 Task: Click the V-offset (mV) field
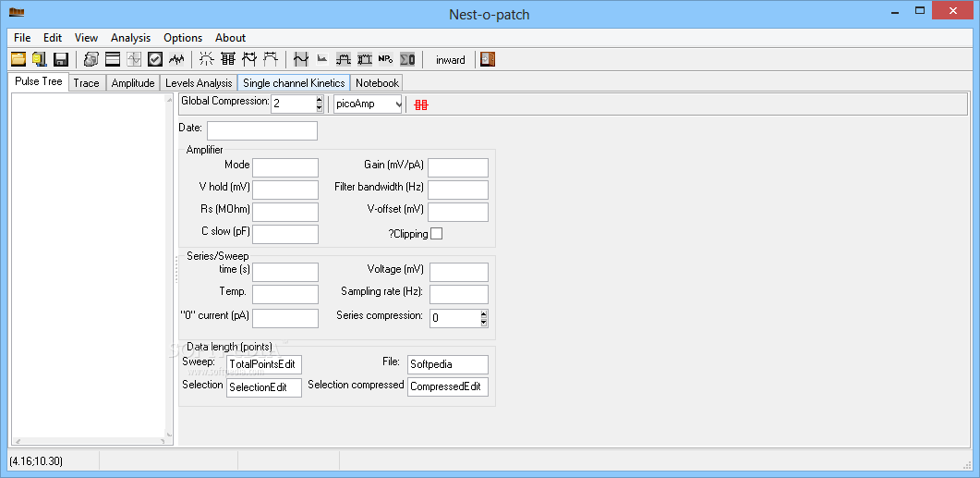coord(458,212)
